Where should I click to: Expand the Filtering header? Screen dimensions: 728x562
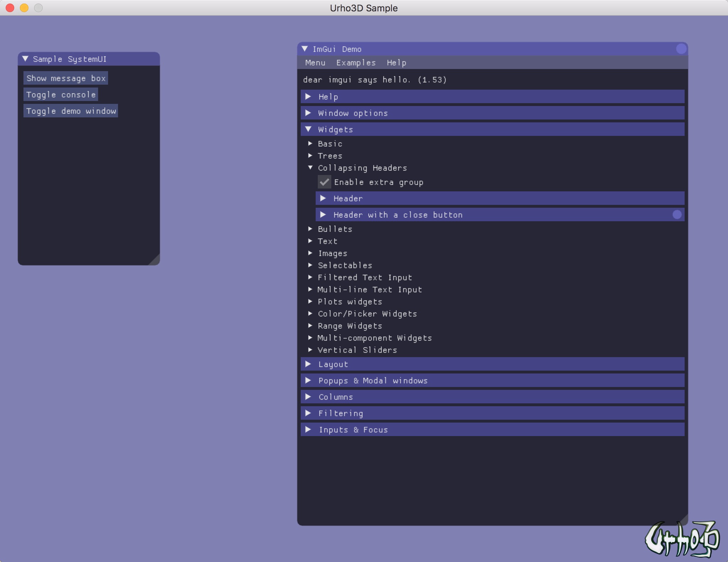(492, 413)
